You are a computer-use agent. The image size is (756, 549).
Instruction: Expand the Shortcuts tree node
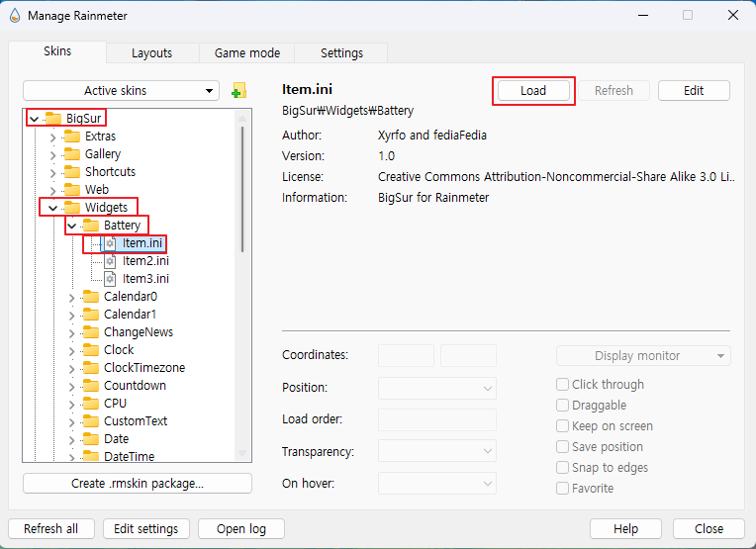pos(53,173)
